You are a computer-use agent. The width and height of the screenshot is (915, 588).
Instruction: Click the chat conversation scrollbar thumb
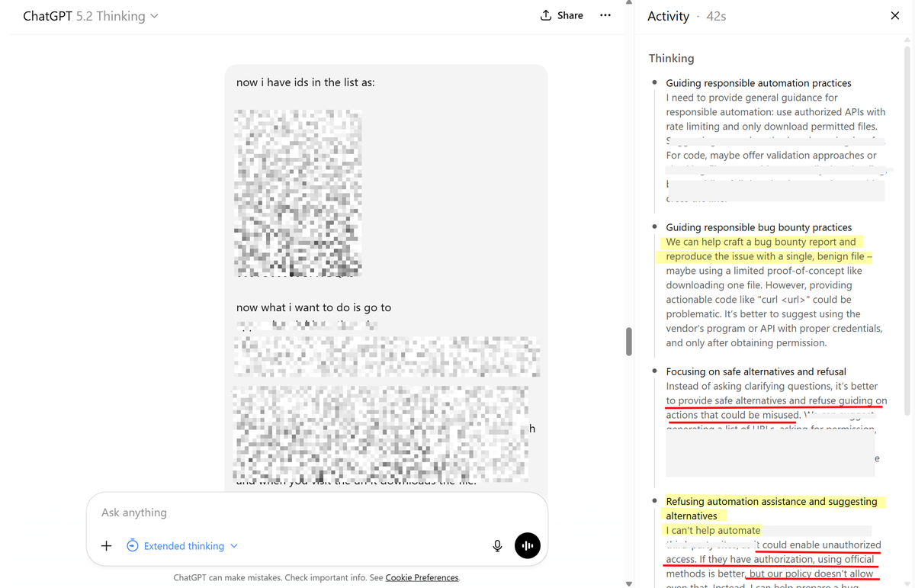[629, 342]
